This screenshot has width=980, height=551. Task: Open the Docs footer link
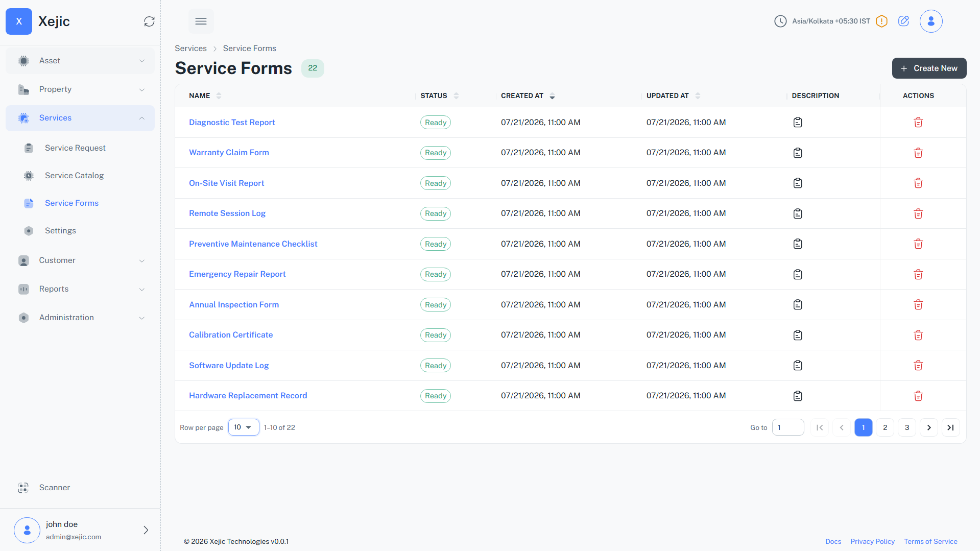833,542
